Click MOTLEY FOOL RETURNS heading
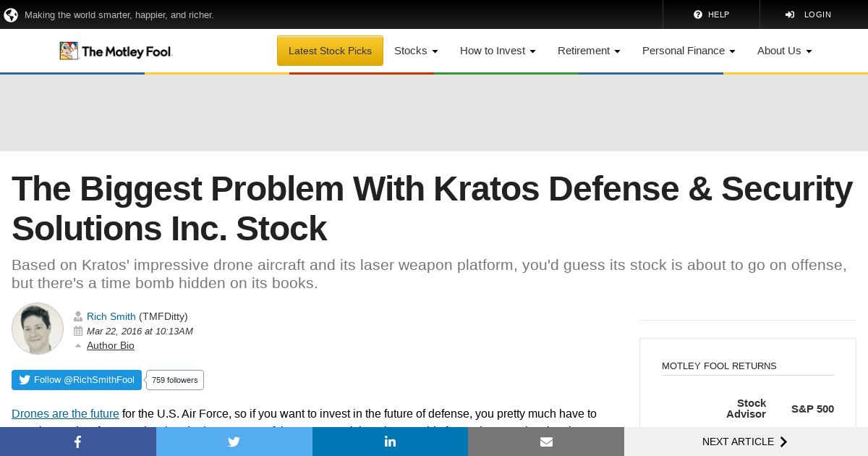 (719, 366)
